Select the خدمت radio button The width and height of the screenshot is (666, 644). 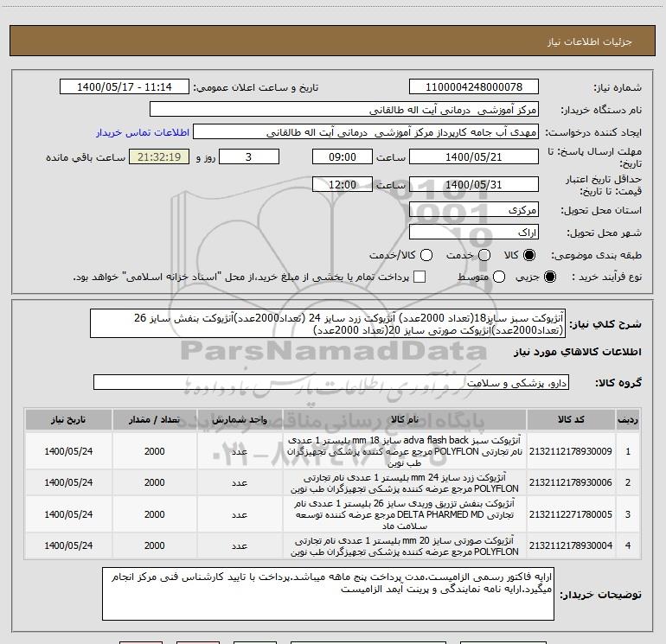[484, 255]
